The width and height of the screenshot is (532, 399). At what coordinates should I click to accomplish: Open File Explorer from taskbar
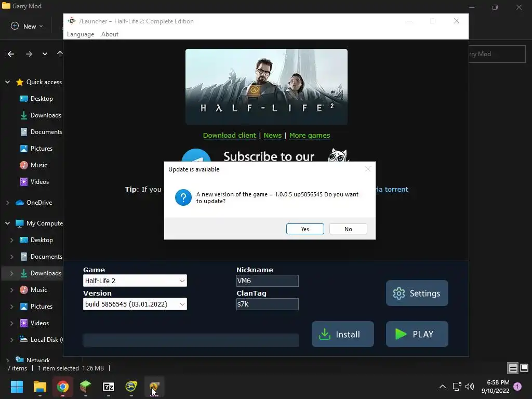click(39, 387)
